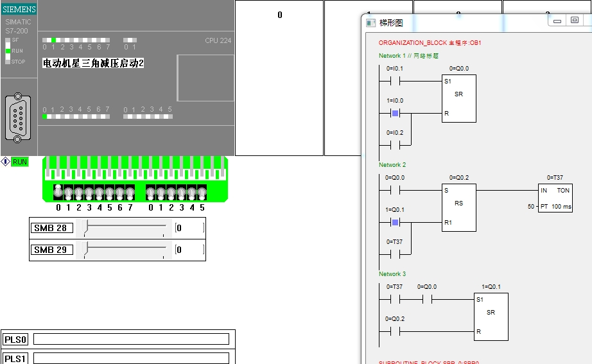
Task: Click the active Q0.1 contact in Network 2
Action: pos(395,222)
